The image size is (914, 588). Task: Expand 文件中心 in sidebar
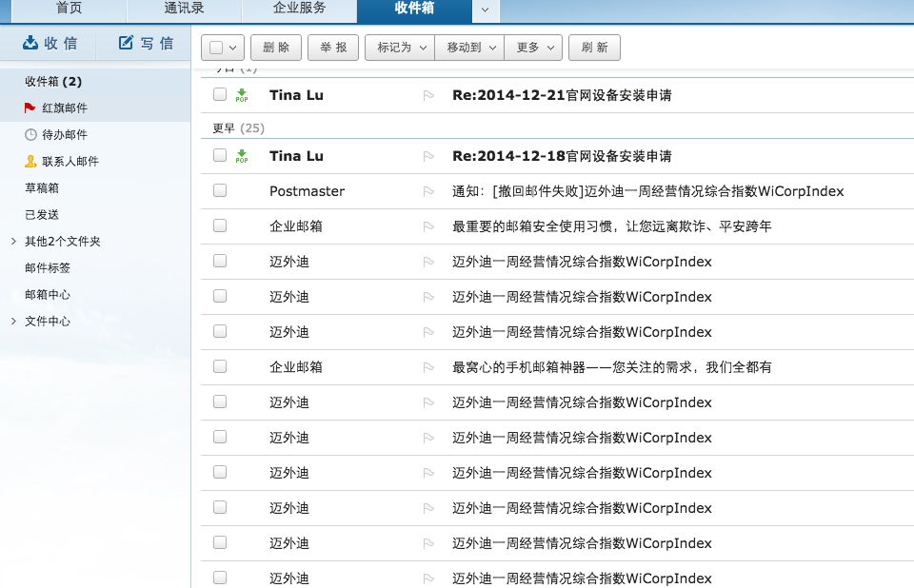[14, 321]
